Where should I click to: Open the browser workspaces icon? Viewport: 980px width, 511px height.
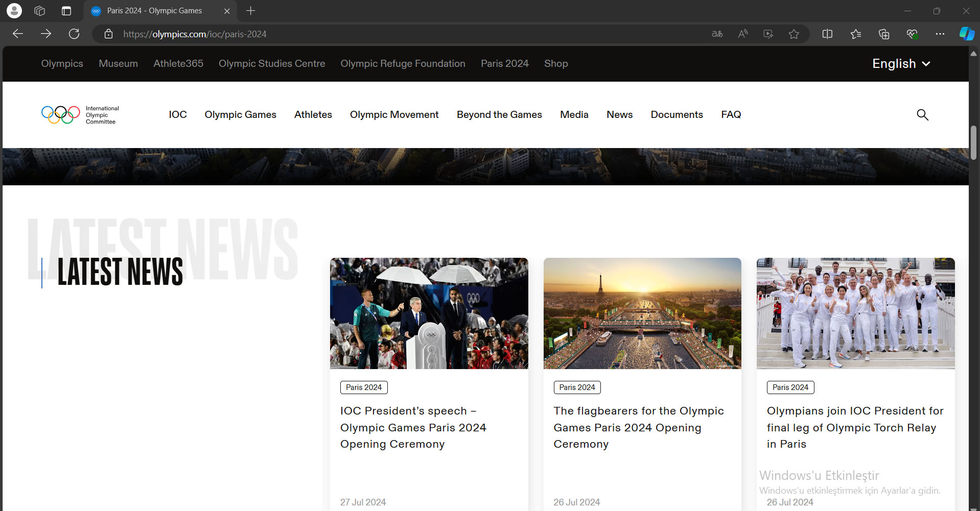pos(40,11)
